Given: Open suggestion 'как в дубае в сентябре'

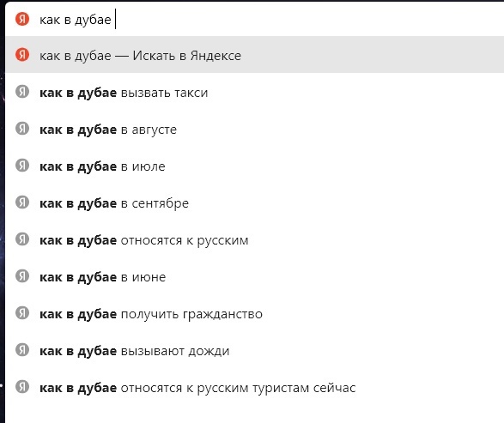Looking at the screenshot, I should click(254, 203).
